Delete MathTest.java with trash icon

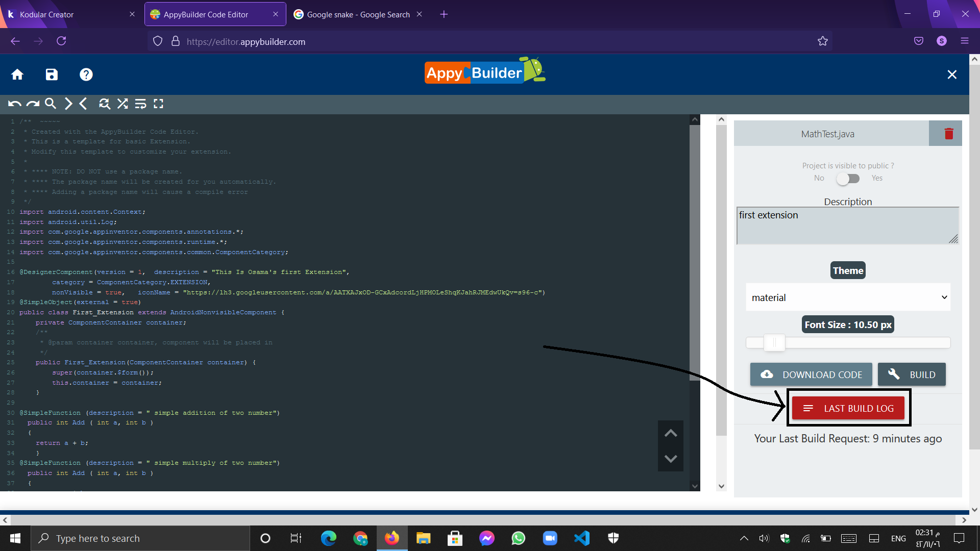[x=949, y=134]
